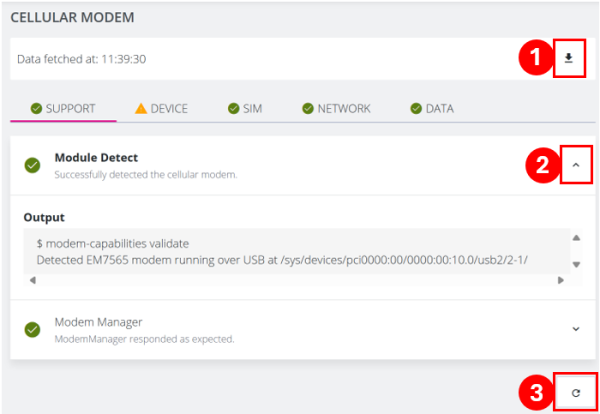The image size is (600, 414).
Task: Click the green check icon next to Modem Manager
Action: coord(32,329)
